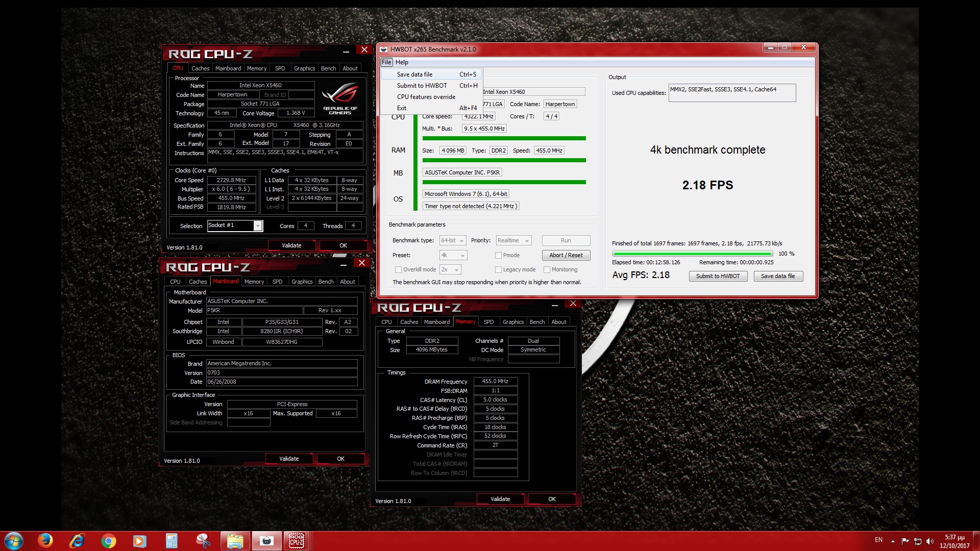This screenshot has height=551, width=980.
Task: Open Internet Explorer from the taskbar
Action: [x=77, y=541]
